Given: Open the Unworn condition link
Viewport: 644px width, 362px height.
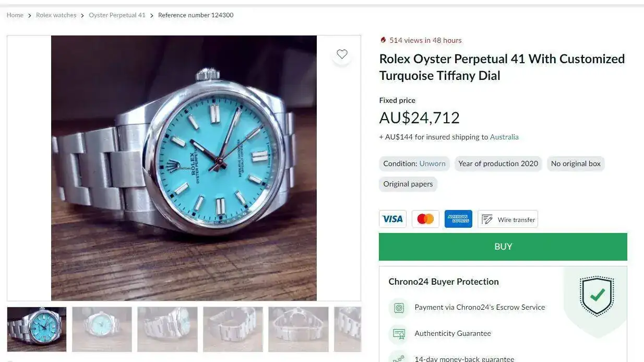Looking at the screenshot, I should (432, 164).
